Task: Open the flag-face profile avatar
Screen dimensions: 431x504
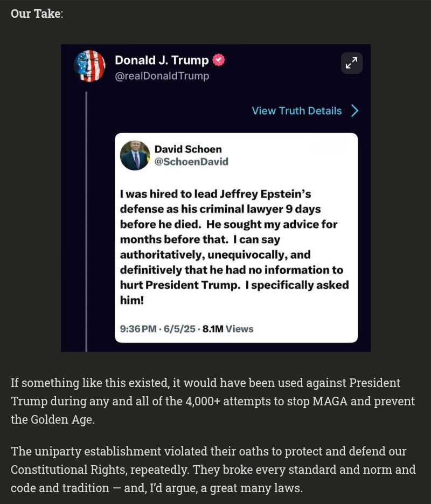Action: (89, 66)
